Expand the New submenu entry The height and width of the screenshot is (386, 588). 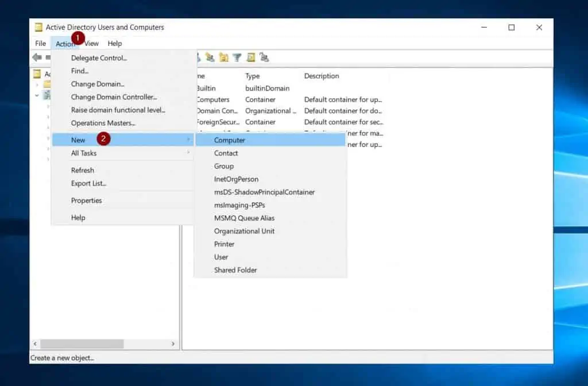coord(122,140)
